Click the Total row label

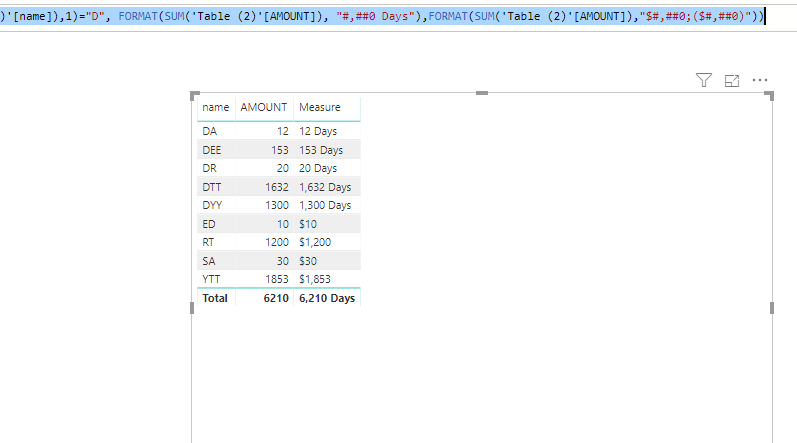[x=214, y=298]
